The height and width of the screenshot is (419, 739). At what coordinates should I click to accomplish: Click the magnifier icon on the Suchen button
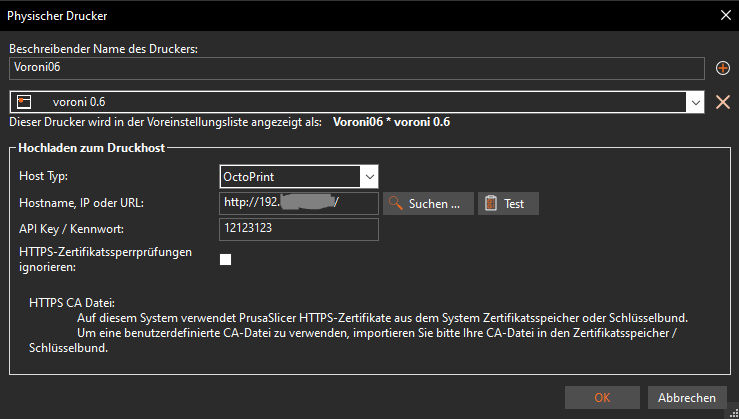[x=395, y=204]
